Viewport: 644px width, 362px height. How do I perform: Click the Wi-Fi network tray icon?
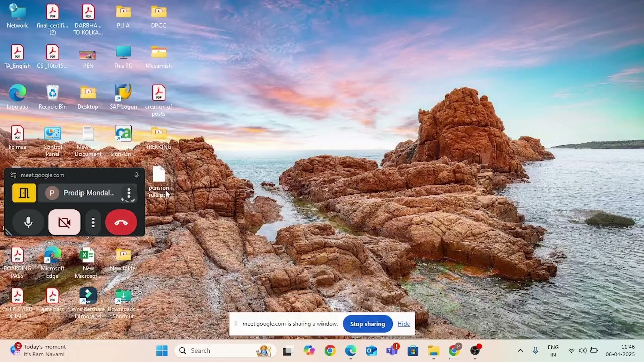click(x=571, y=351)
